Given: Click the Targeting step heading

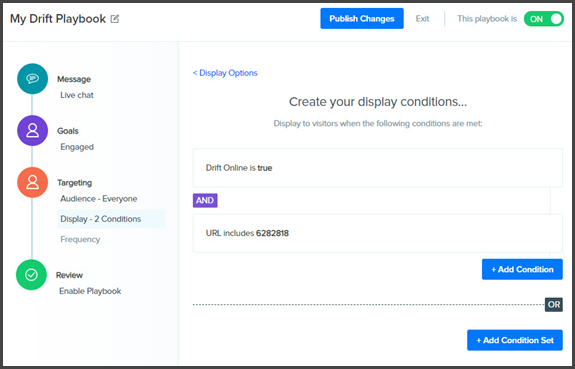Looking at the screenshot, I should click(x=74, y=183).
